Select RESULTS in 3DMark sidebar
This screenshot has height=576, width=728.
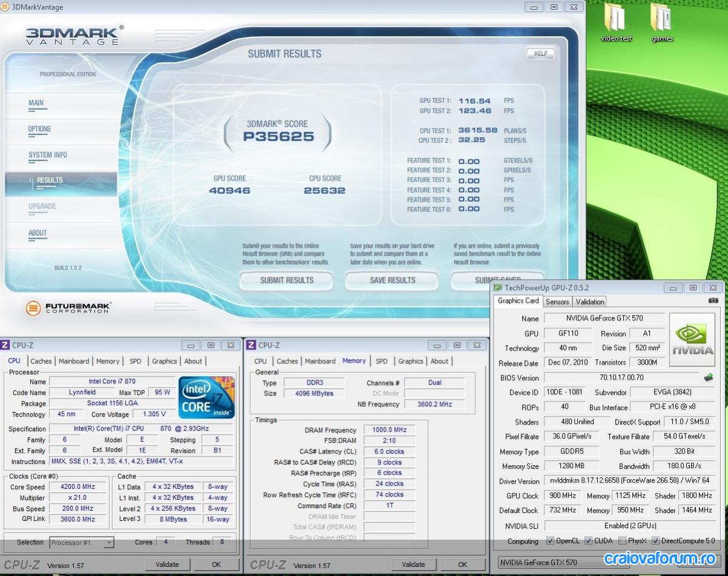[61, 183]
